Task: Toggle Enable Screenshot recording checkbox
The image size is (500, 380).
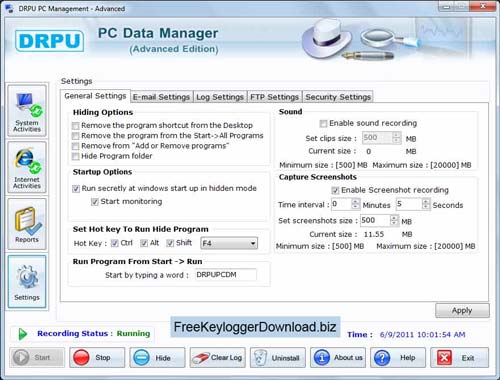Action: click(335, 190)
